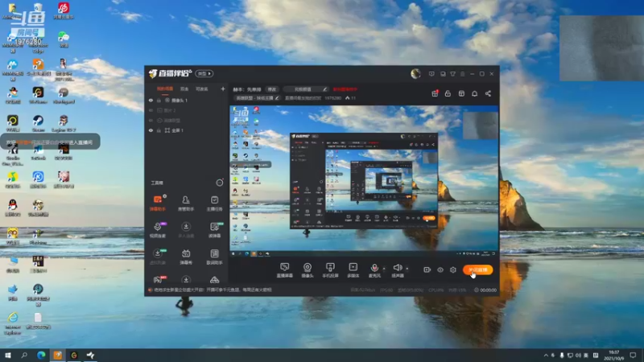Click the taskbar search icon
This screenshot has height=362, width=644.
click(24, 355)
